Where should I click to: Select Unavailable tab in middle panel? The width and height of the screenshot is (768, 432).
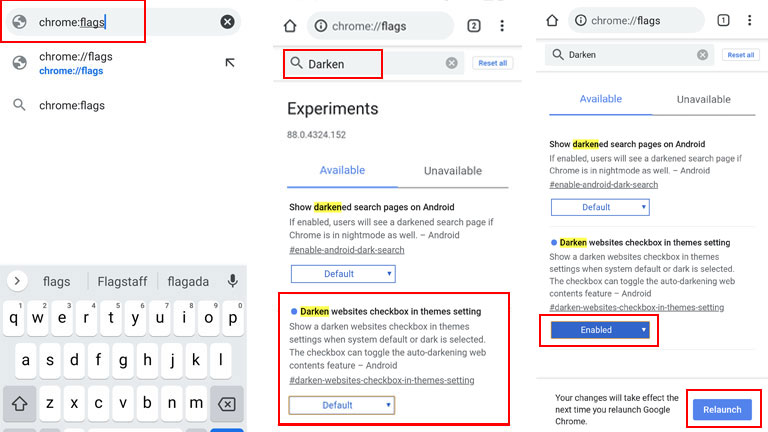pos(453,171)
